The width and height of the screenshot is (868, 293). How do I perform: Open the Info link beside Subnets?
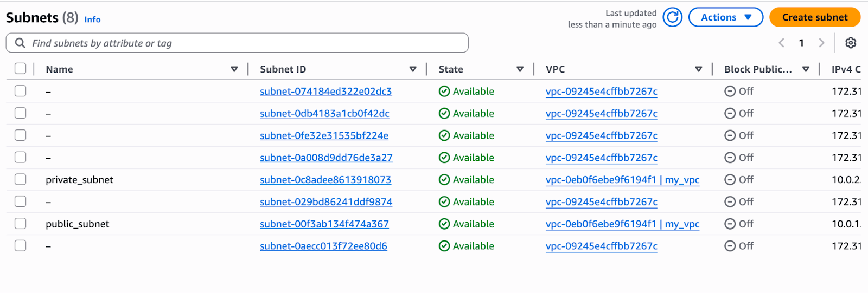click(x=92, y=19)
